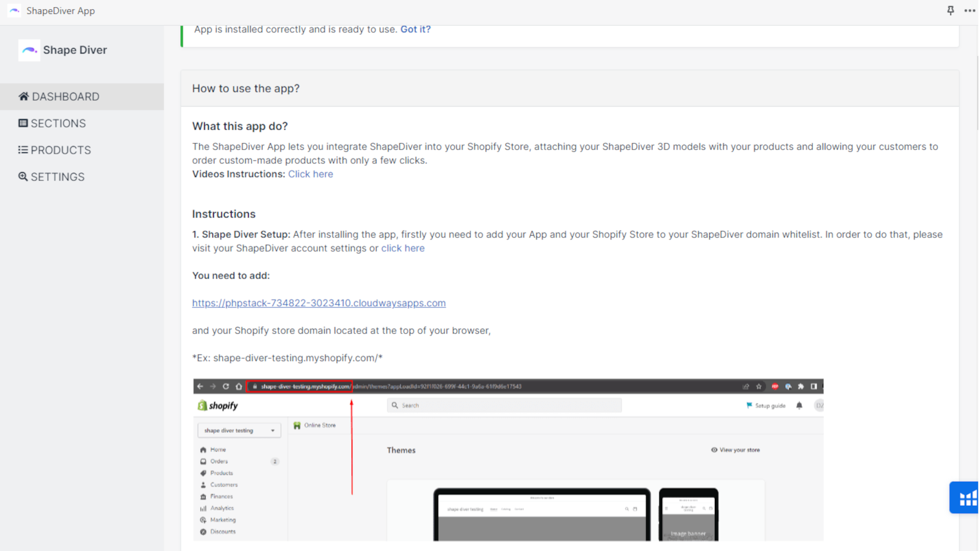
Task: Open the Dashboard menu item
Action: (82, 97)
